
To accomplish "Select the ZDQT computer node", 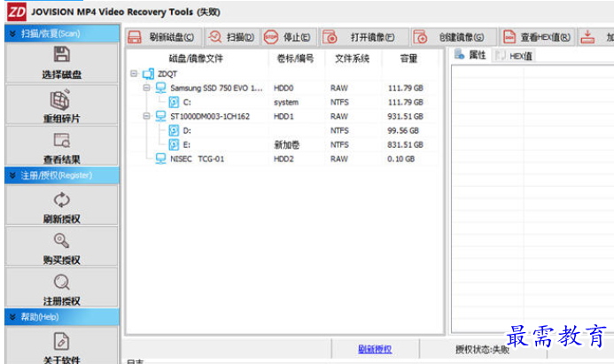I will click(167, 74).
